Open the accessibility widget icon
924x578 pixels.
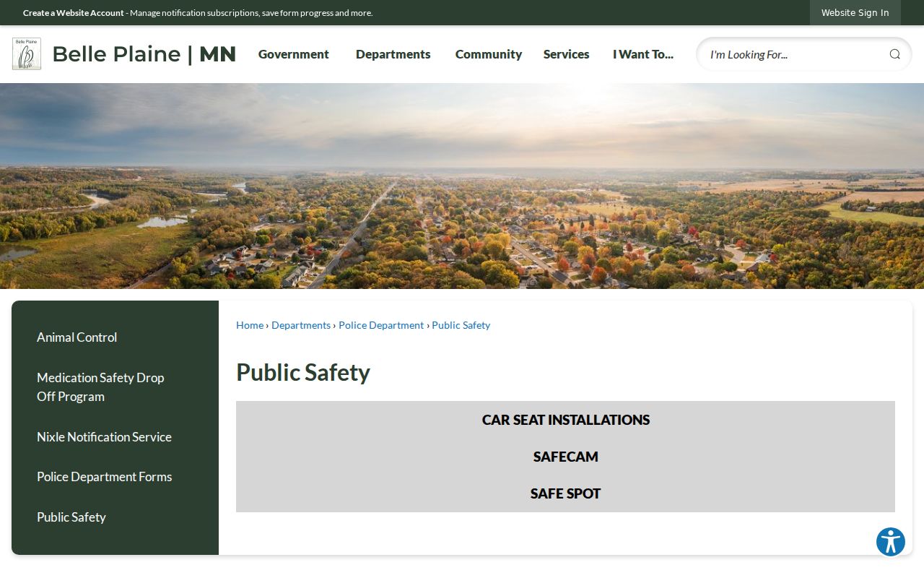pos(891,542)
